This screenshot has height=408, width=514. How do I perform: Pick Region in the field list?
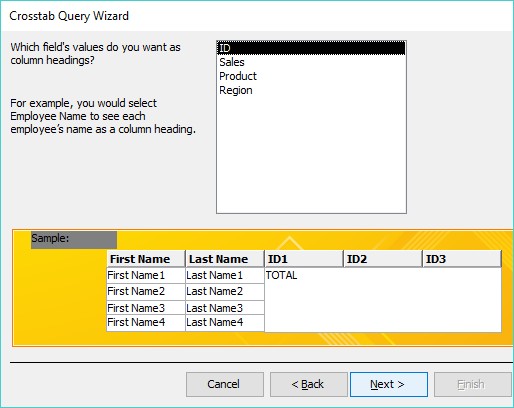click(x=311, y=90)
